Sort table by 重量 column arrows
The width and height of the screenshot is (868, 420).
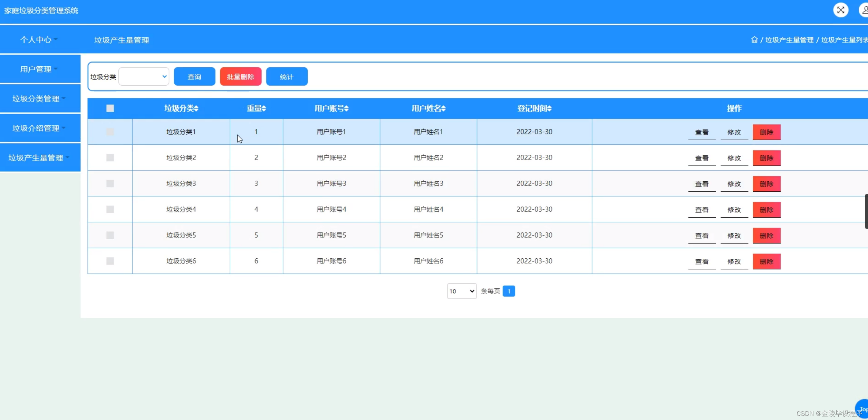[x=264, y=108]
